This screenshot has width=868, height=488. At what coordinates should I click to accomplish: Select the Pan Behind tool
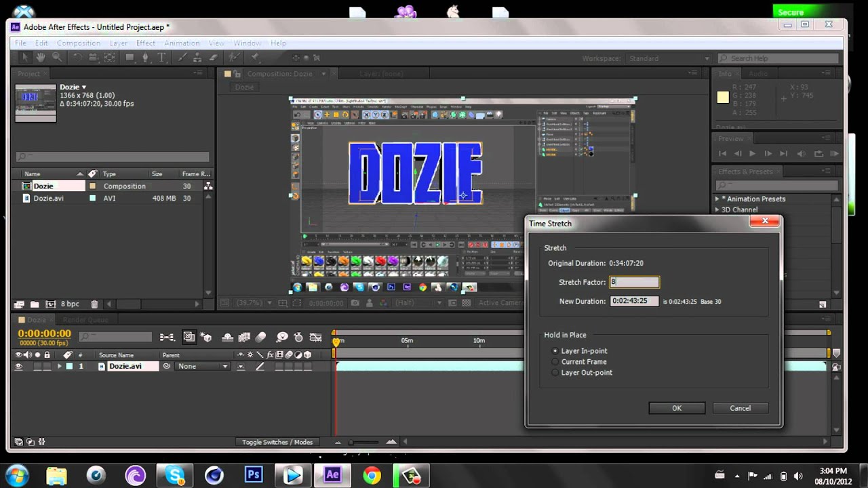pos(109,58)
